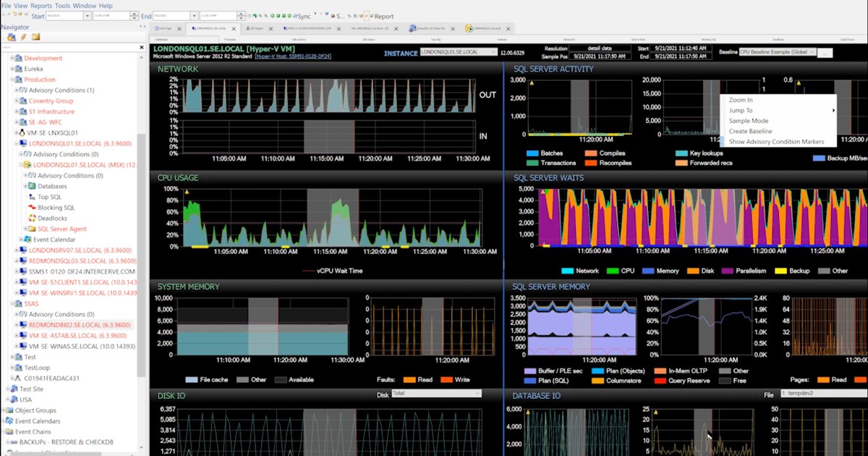Click the Navigator search field
The image size is (868, 456).
69,48
